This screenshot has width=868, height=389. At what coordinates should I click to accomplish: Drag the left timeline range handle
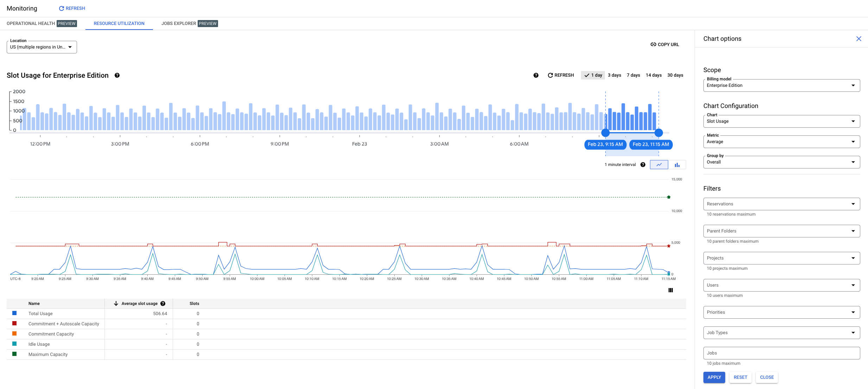(605, 132)
